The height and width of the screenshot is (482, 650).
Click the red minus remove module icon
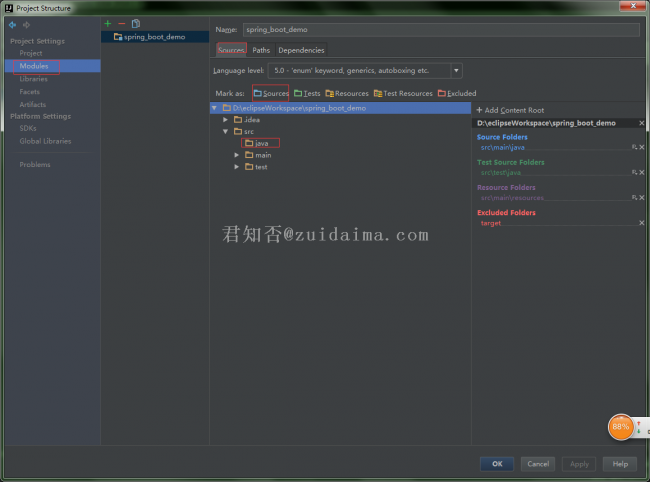click(x=122, y=23)
